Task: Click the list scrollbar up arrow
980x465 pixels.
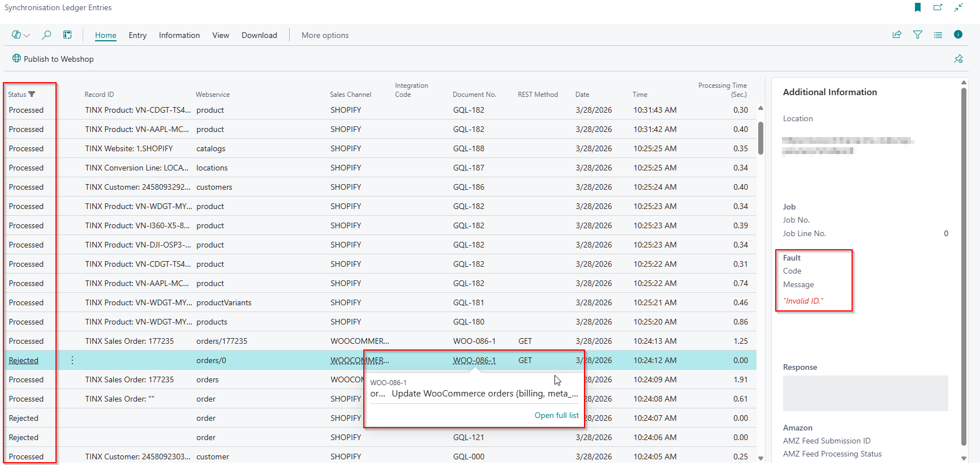Action: [760, 108]
